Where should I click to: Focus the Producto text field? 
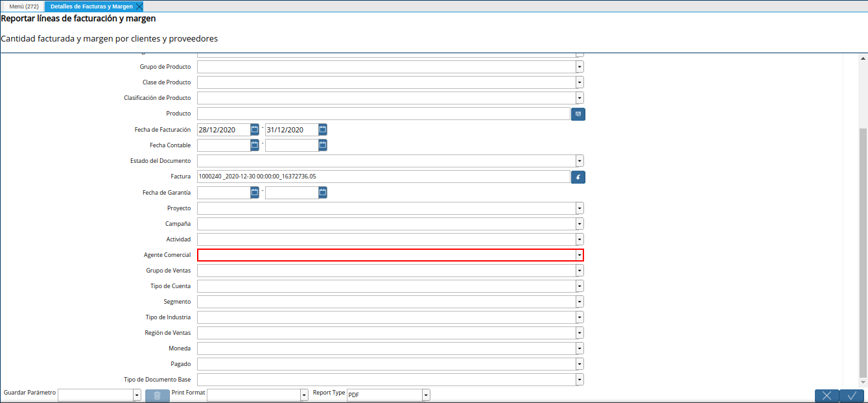click(384, 114)
